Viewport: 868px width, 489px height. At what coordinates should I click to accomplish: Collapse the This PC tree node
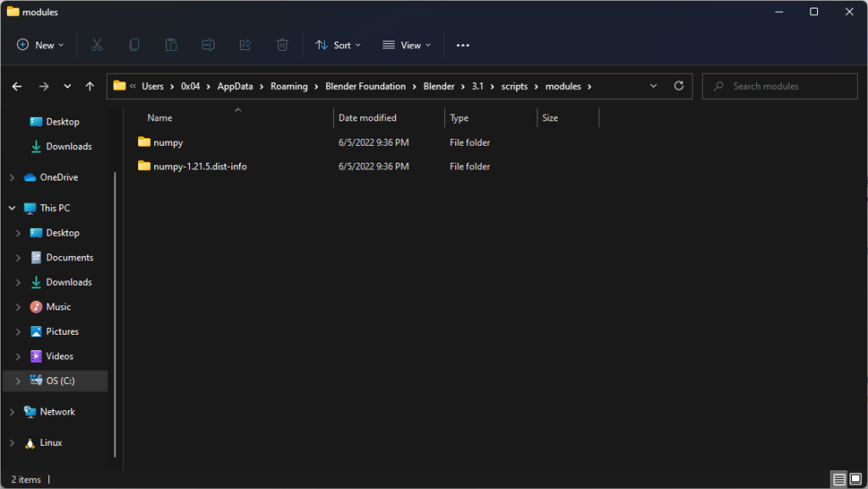(x=12, y=208)
